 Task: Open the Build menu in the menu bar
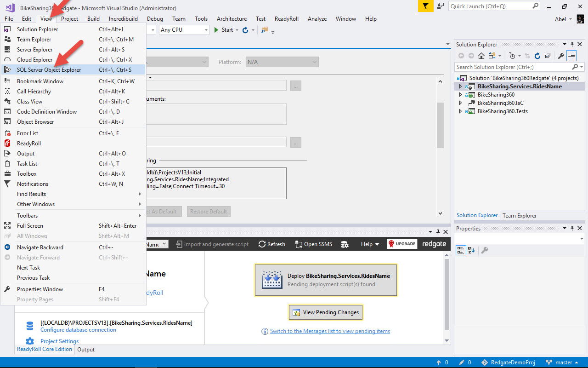click(x=93, y=19)
